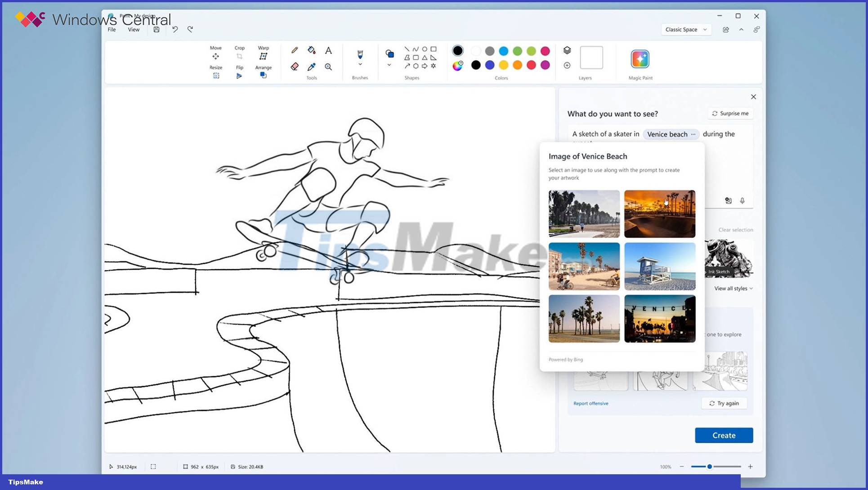Screen dimensions: 868x490
Task: Select the Eraser tool
Action: (x=295, y=67)
